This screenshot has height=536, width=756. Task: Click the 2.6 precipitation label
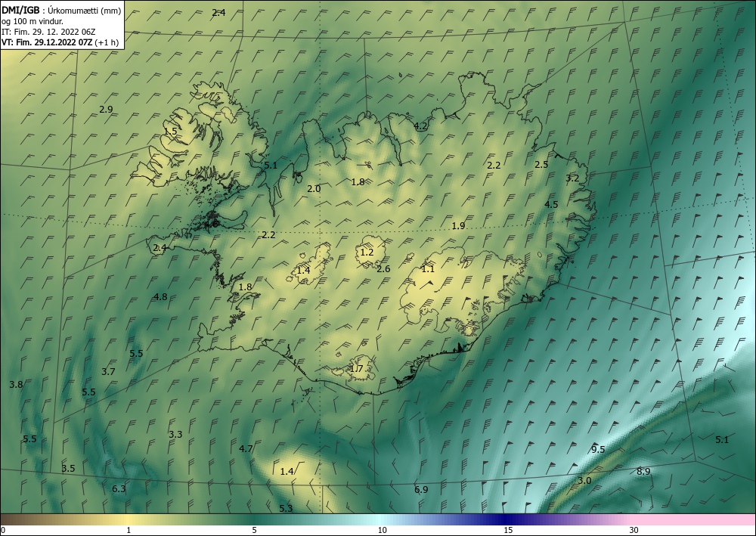(383, 269)
